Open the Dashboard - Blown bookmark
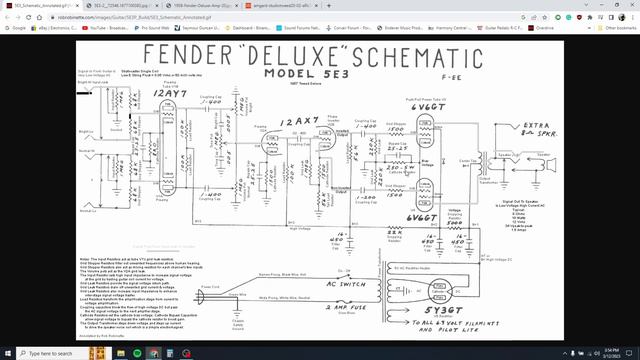This screenshot has width=640, height=360. tap(248, 28)
